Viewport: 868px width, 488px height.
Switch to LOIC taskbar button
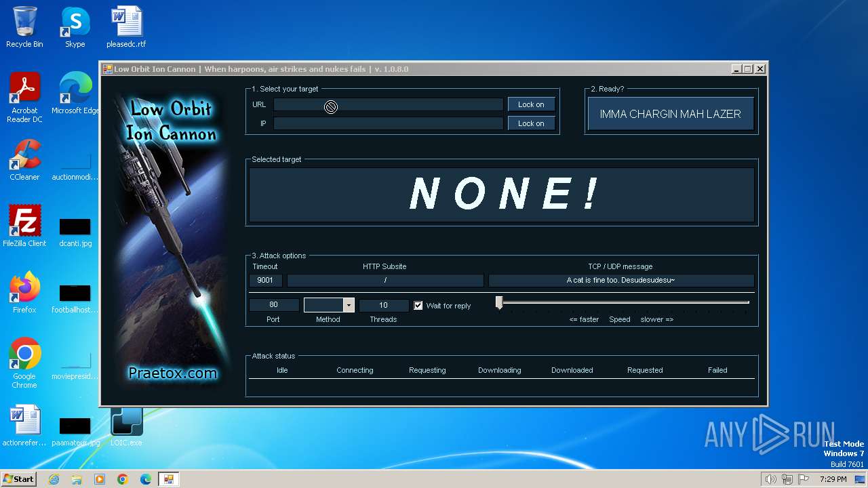coord(169,479)
